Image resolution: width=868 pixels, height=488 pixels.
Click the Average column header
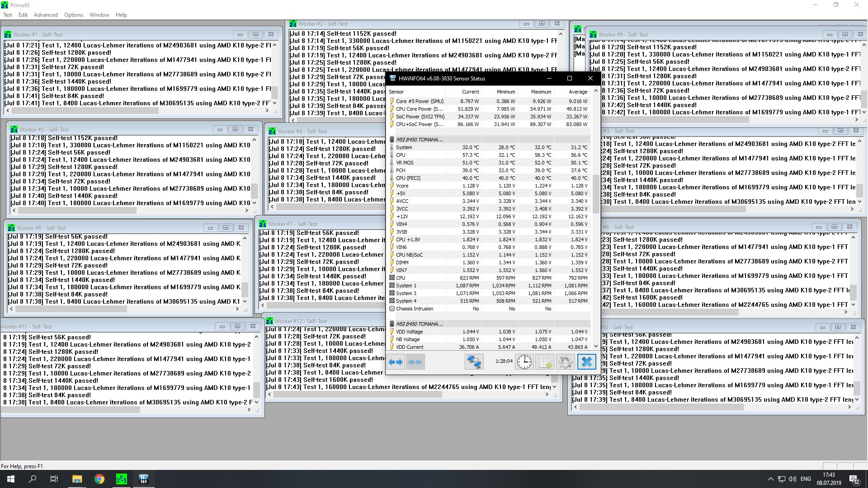click(578, 92)
